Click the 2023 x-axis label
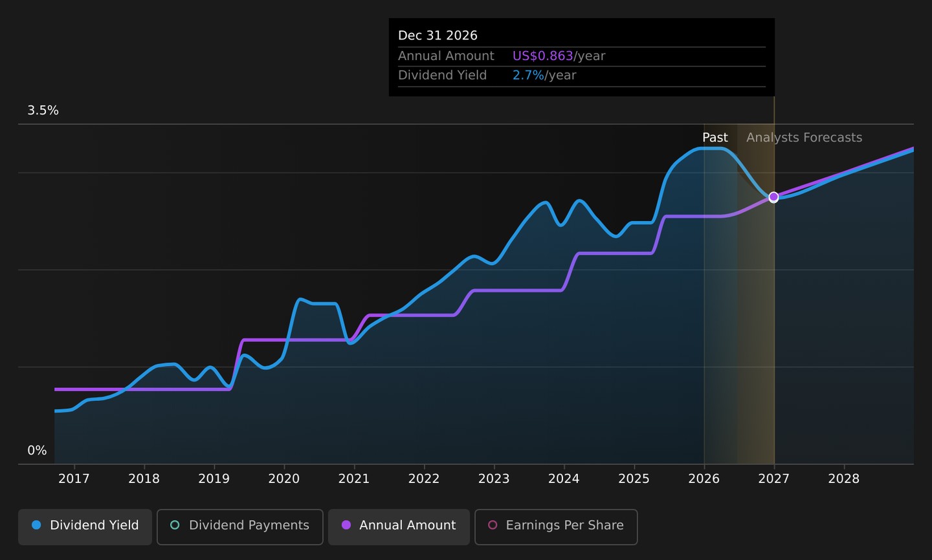 coord(494,479)
